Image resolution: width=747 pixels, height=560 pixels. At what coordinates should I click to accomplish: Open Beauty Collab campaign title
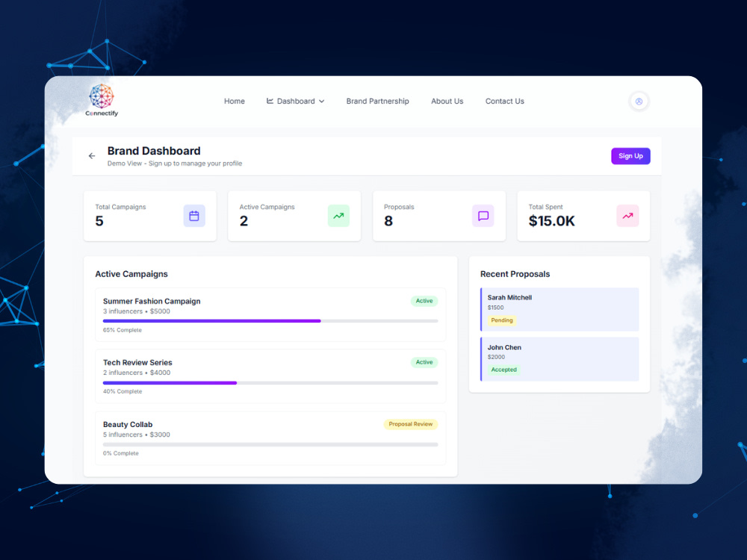(x=128, y=424)
